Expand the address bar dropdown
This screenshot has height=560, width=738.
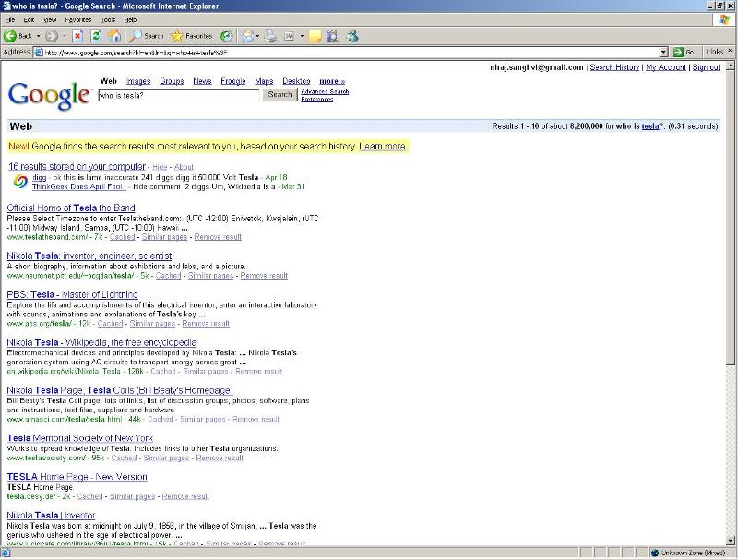pyautogui.click(x=663, y=53)
